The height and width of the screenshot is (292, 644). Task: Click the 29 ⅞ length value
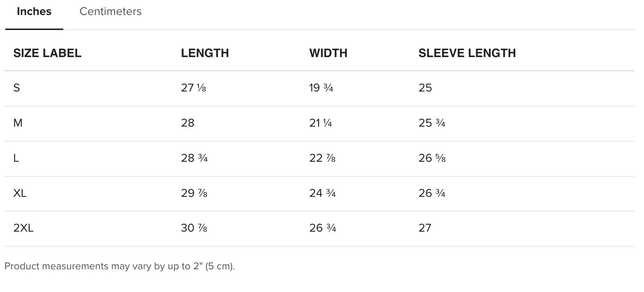(x=194, y=193)
